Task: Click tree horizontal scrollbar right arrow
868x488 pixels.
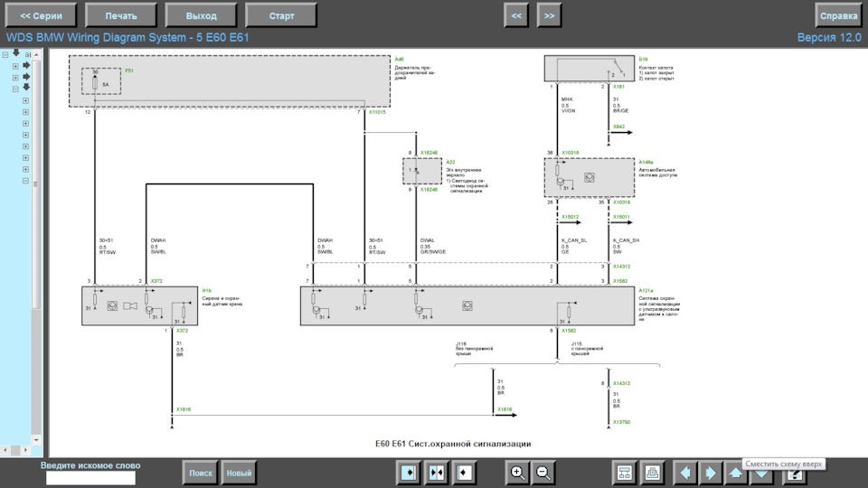Action: (x=25, y=450)
